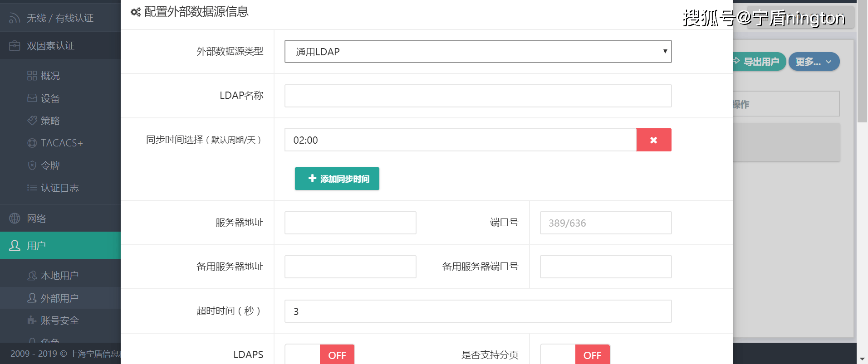Click the plus icon on 添加同步时间
This screenshot has width=868, height=364.
(x=312, y=178)
